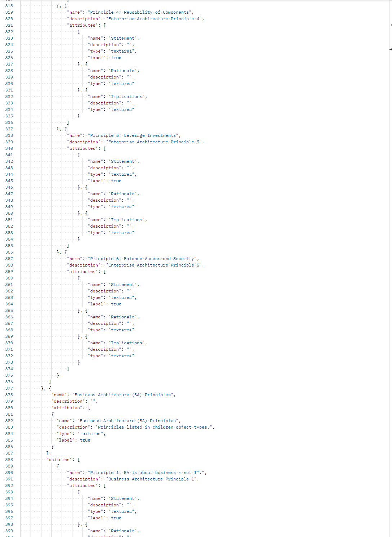Click the "true" value on line 345
392x537 pixels.
[x=116, y=181]
